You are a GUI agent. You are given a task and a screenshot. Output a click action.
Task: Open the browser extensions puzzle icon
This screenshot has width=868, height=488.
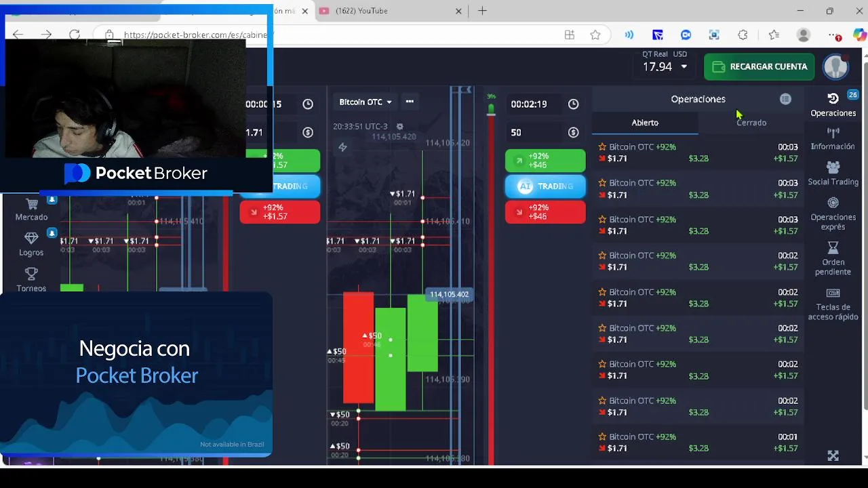tap(743, 35)
